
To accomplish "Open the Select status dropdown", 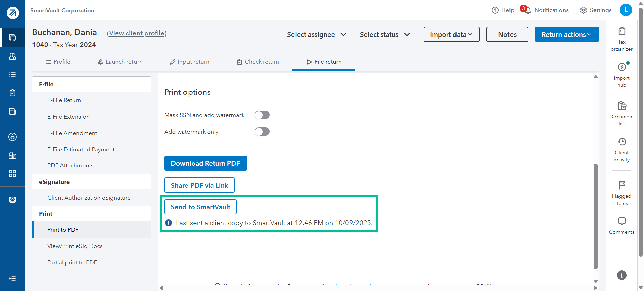I will point(385,34).
